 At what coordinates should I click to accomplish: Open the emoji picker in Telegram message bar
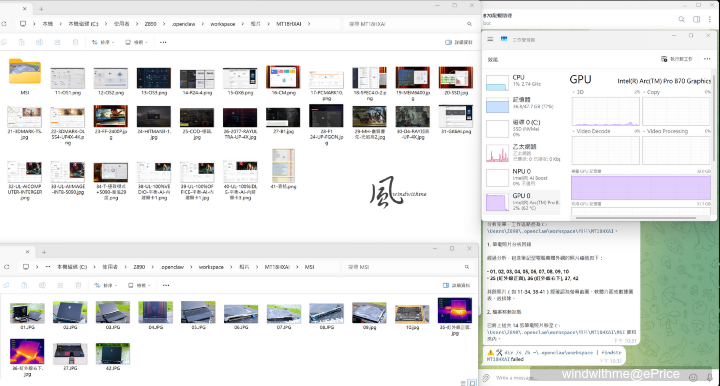point(693,378)
